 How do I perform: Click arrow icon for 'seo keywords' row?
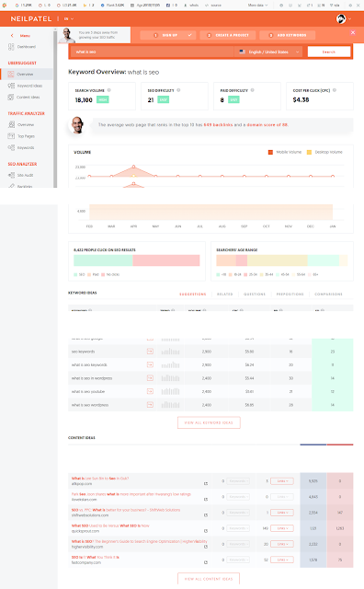(x=150, y=352)
